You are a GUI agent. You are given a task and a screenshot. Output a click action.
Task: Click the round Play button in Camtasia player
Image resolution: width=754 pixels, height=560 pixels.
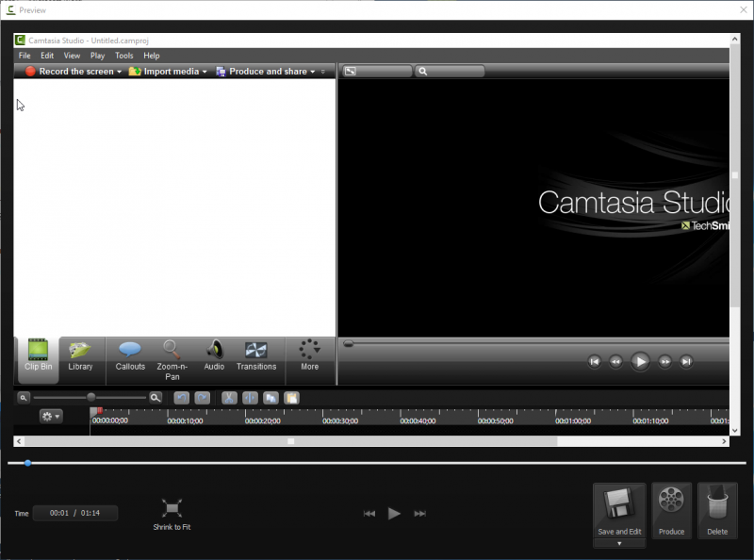[640, 361]
